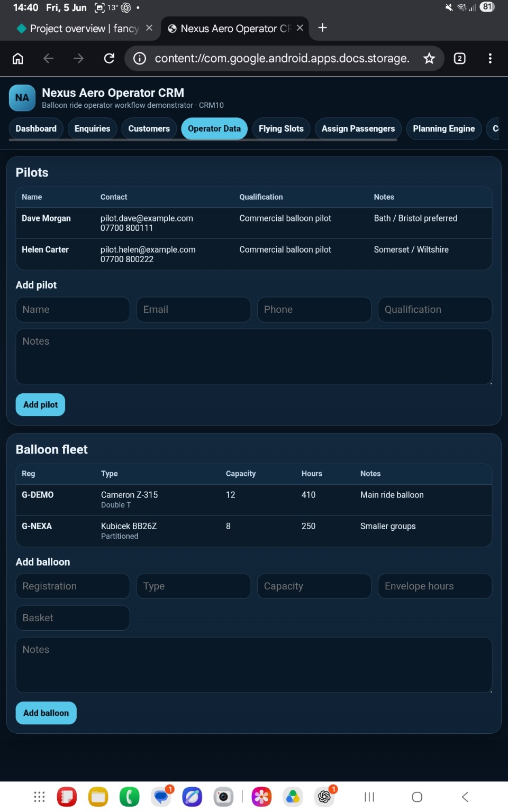Focus the Add pilot Notes textarea

254,357
